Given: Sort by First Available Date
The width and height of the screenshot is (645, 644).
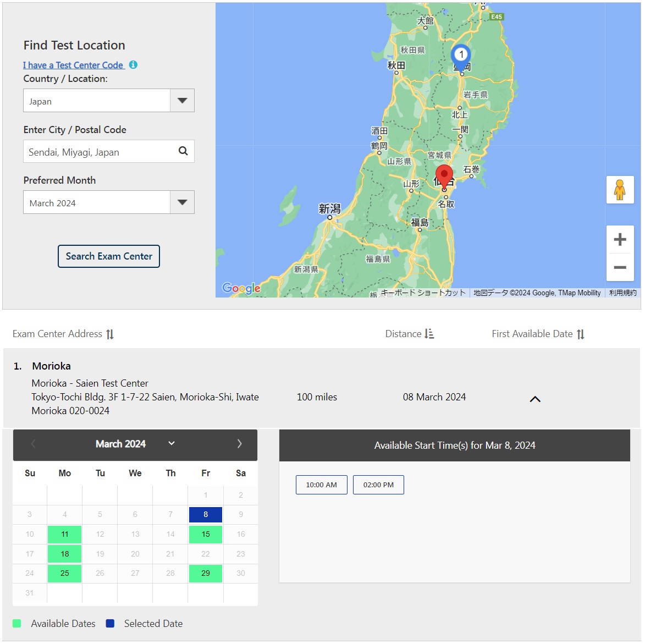Looking at the screenshot, I should (581, 334).
